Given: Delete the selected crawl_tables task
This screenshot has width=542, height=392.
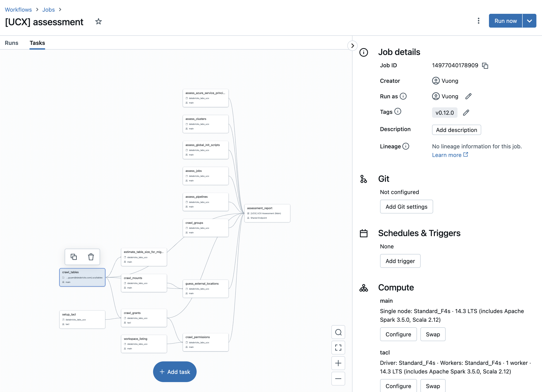Looking at the screenshot, I should tap(91, 257).
